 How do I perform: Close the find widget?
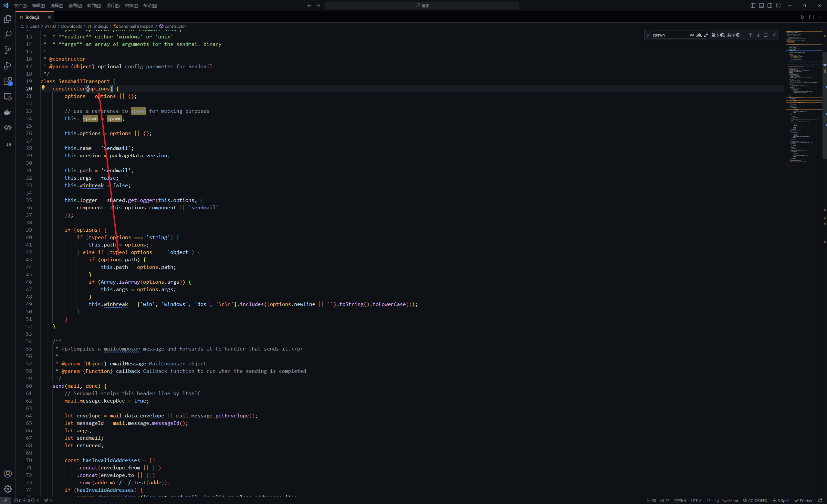[774, 35]
